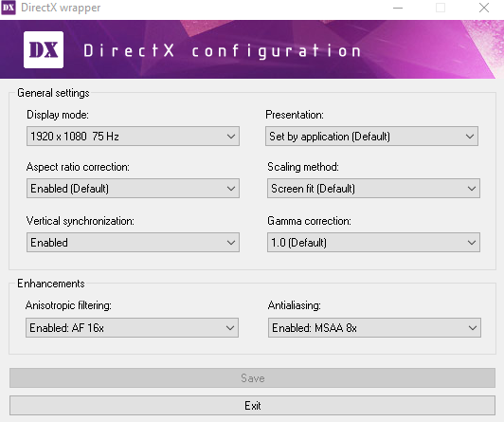This screenshot has height=422, width=504.
Task: Click the large DX logo in banner
Action: (x=44, y=50)
